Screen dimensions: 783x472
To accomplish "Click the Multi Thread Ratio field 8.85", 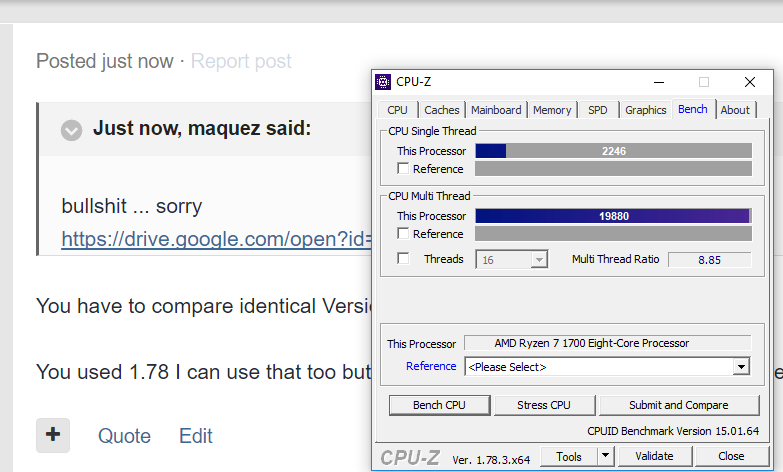I will pos(710,260).
